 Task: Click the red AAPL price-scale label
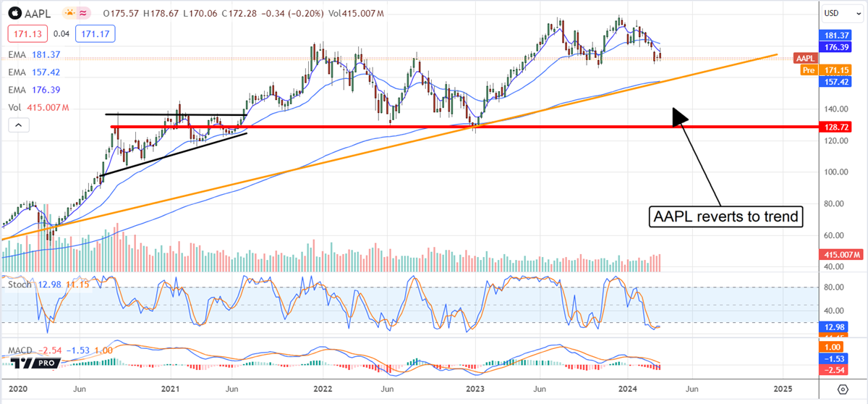[804, 58]
